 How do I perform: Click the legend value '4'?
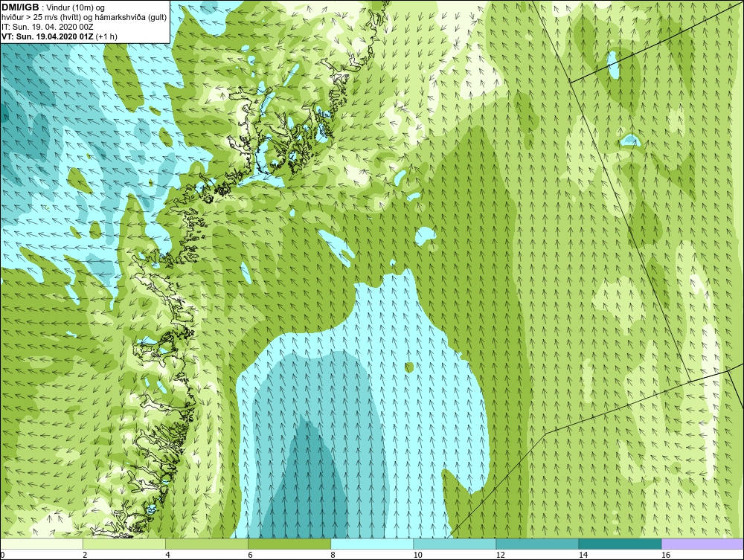tap(167, 555)
